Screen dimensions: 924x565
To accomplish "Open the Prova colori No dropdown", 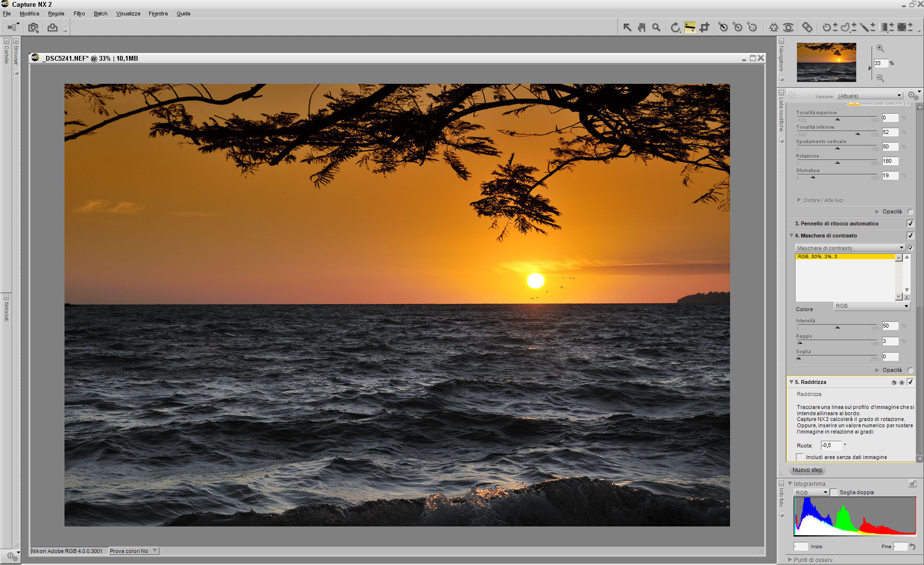I will point(133,551).
